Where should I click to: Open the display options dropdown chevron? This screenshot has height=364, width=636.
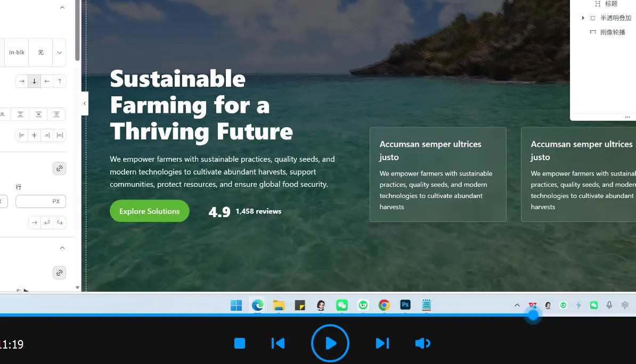point(59,53)
